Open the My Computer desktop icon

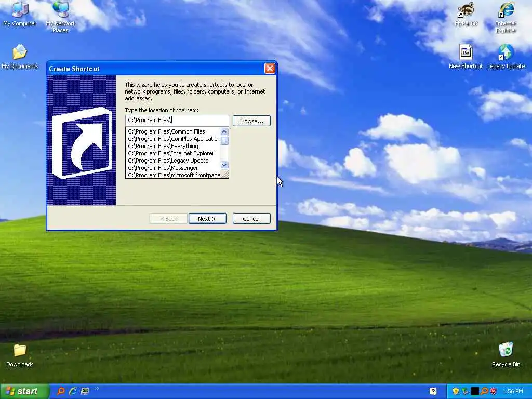pos(20,14)
